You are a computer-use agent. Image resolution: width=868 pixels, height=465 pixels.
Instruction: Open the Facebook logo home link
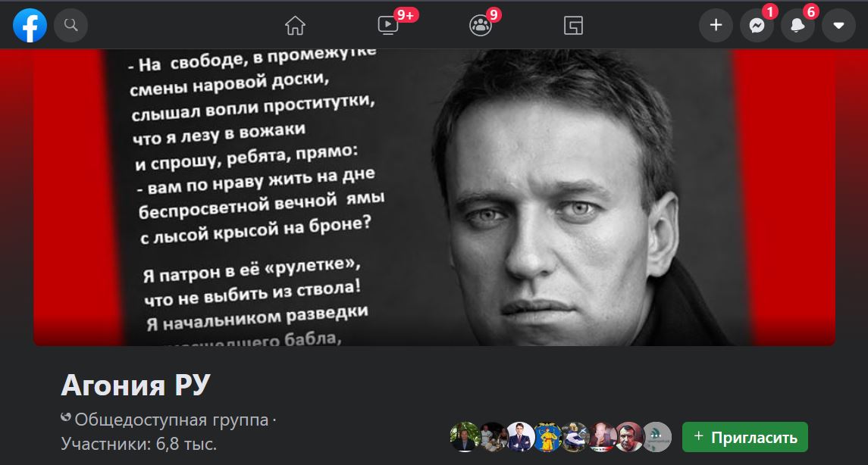coord(30,26)
